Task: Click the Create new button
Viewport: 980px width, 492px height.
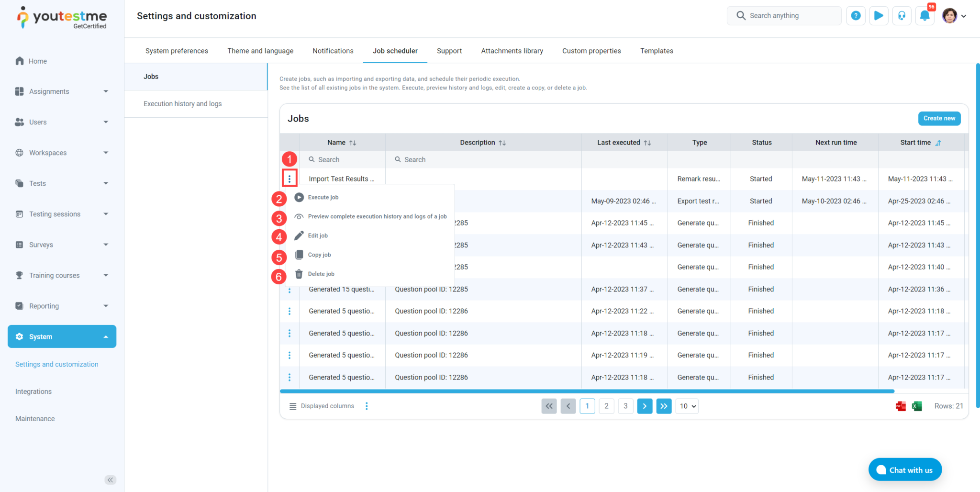Action: tap(939, 118)
